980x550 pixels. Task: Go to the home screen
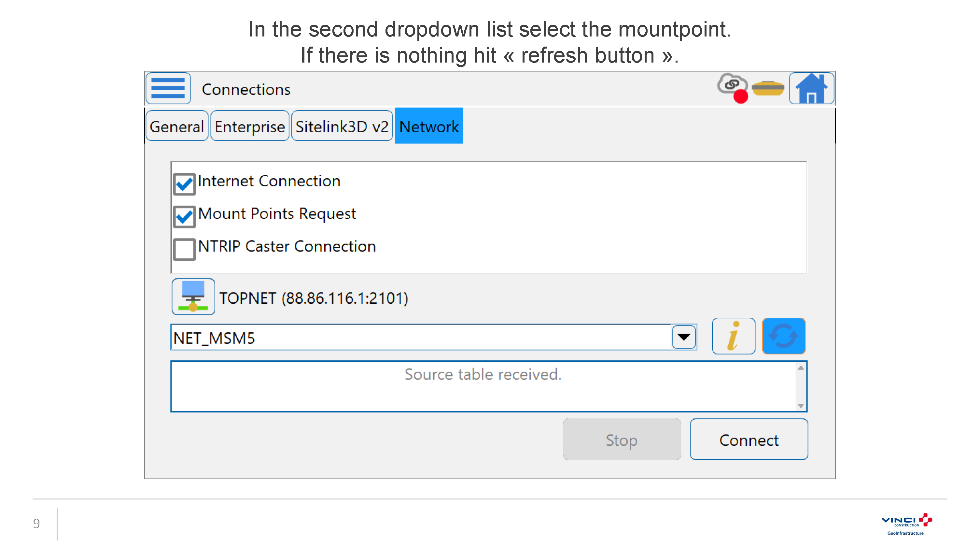(811, 88)
